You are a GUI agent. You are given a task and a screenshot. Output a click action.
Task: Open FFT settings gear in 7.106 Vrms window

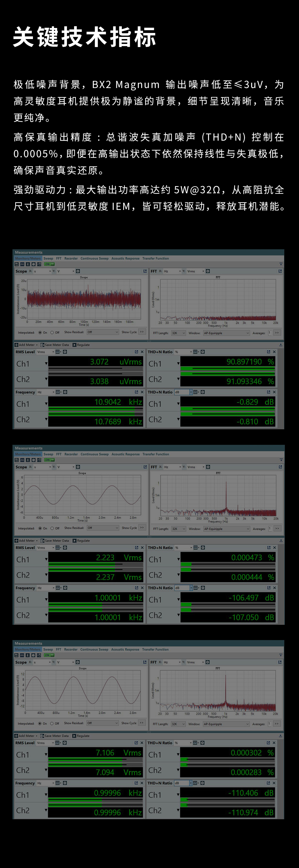tap(207, 662)
